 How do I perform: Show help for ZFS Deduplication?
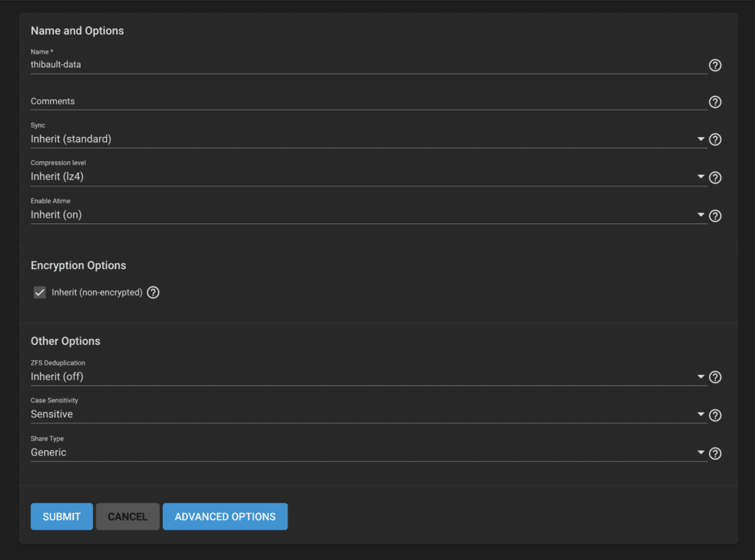pyautogui.click(x=715, y=377)
